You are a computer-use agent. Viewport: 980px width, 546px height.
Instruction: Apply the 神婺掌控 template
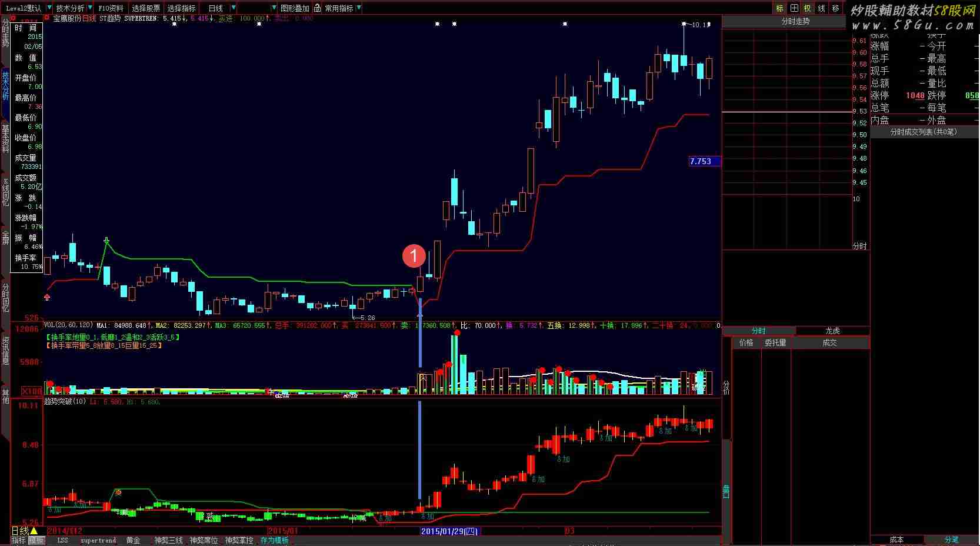(239, 540)
